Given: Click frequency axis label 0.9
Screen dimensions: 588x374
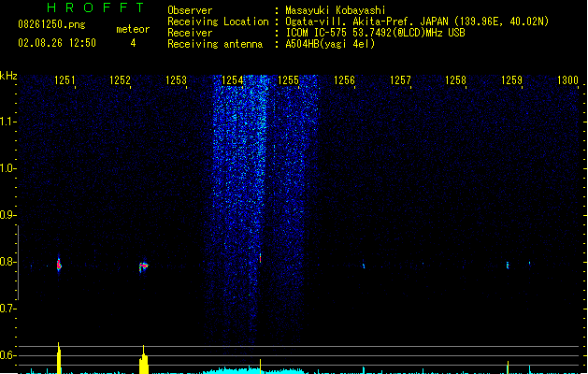Looking at the screenshot, I should [x=7, y=215].
